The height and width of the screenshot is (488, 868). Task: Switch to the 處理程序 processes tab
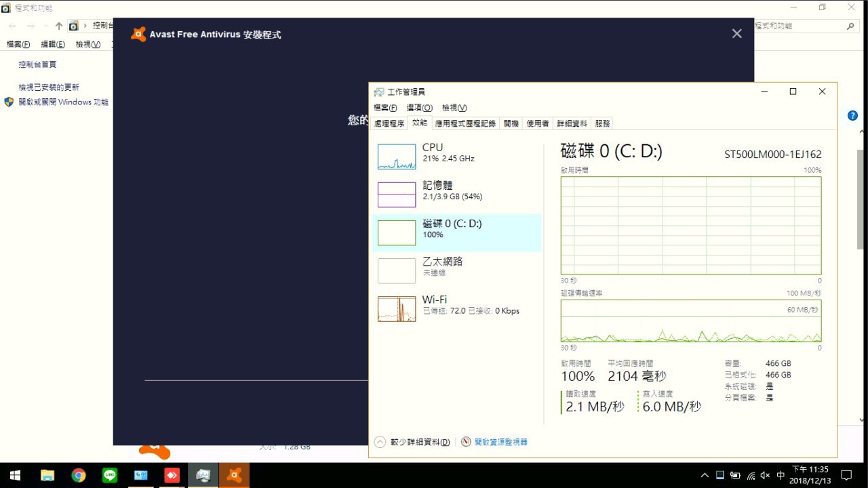click(x=389, y=123)
